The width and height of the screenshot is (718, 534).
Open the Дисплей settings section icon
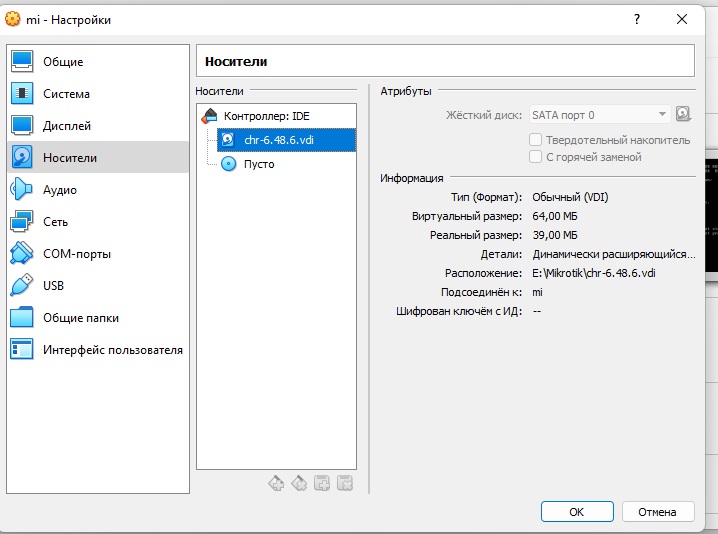coord(22,126)
